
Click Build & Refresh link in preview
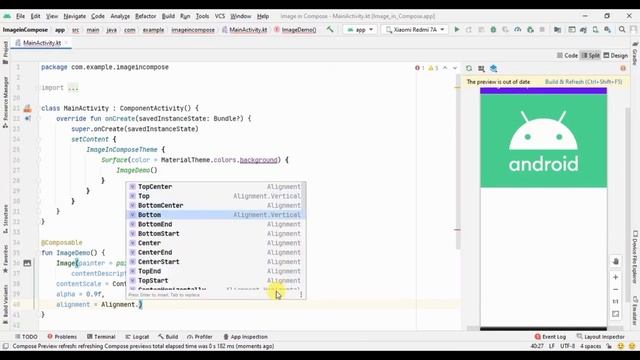[x=583, y=82]
